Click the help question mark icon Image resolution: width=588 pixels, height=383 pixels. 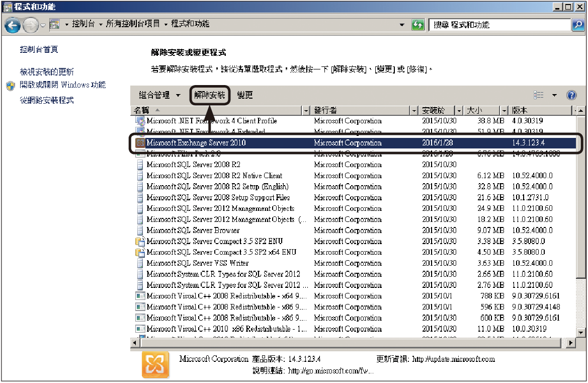(x=571, y=95)
